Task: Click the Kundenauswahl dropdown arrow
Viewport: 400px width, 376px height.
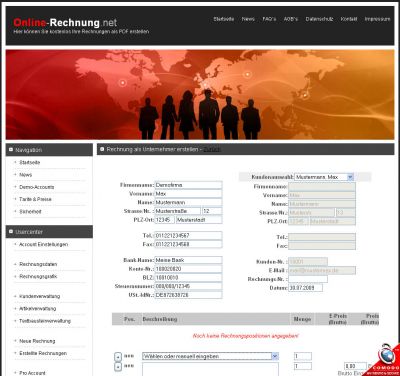Action: pyautogui.click(x=350, y=177)
